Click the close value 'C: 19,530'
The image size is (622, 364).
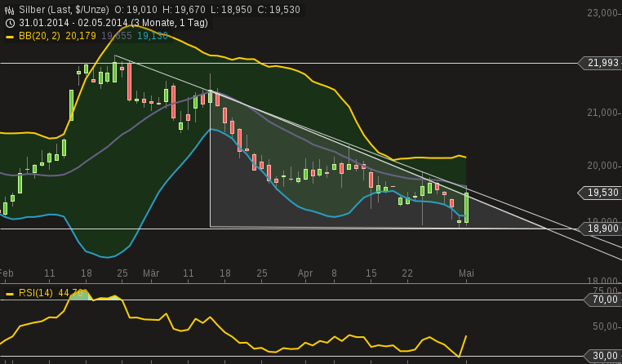point(278,10)
